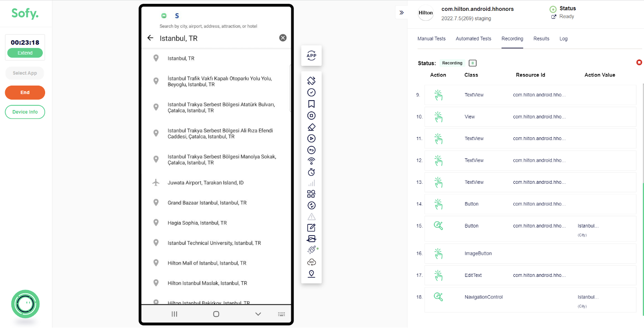Tap the hide keyboard chevron on phone
The image size is (644, 330).
(258, 314)
